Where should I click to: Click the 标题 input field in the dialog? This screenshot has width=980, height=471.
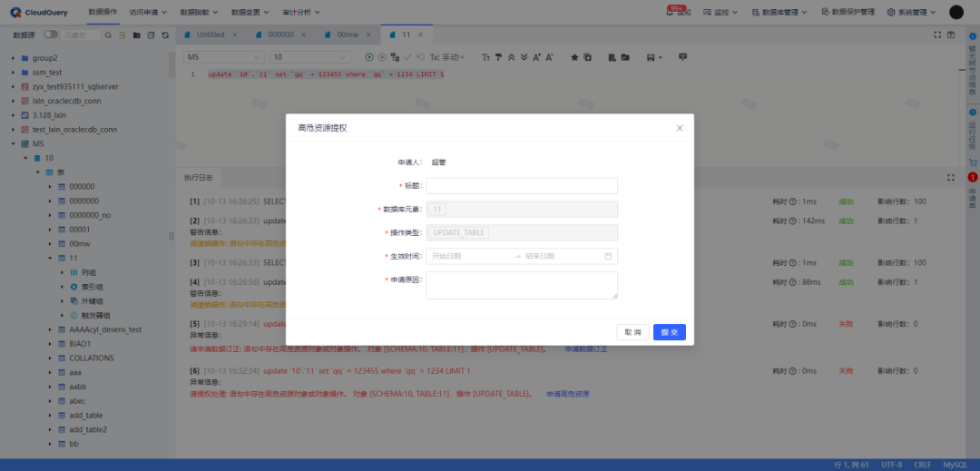(x=522, y=185)
